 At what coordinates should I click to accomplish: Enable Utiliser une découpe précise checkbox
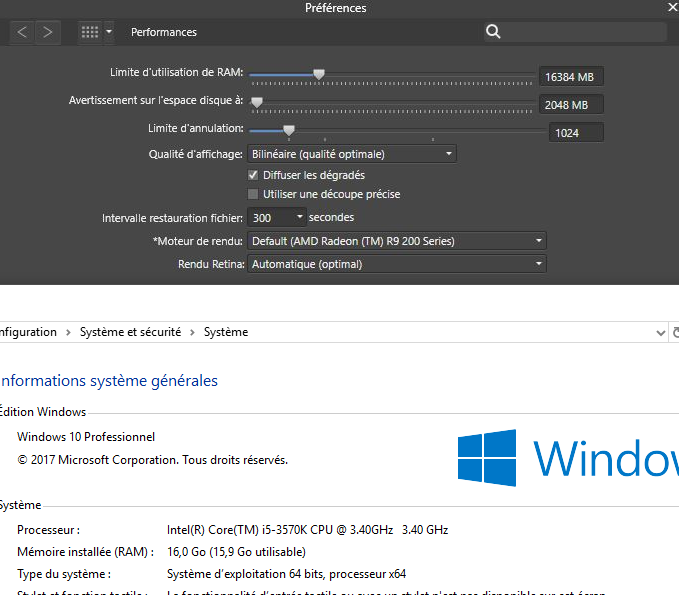point(253,194)
